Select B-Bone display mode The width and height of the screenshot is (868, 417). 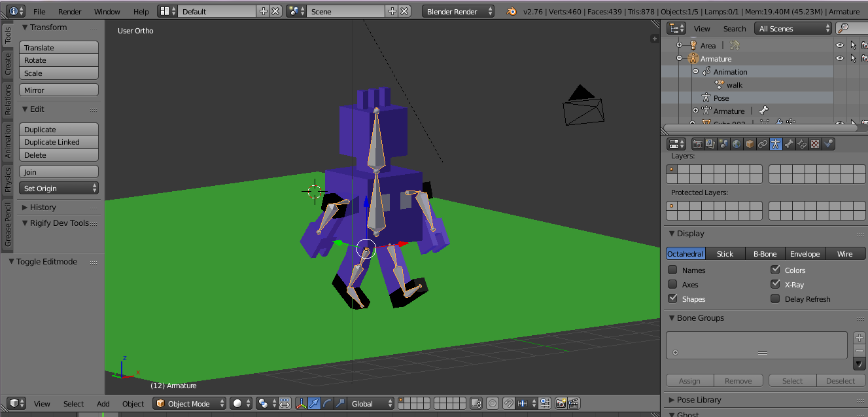pos(765,254)
